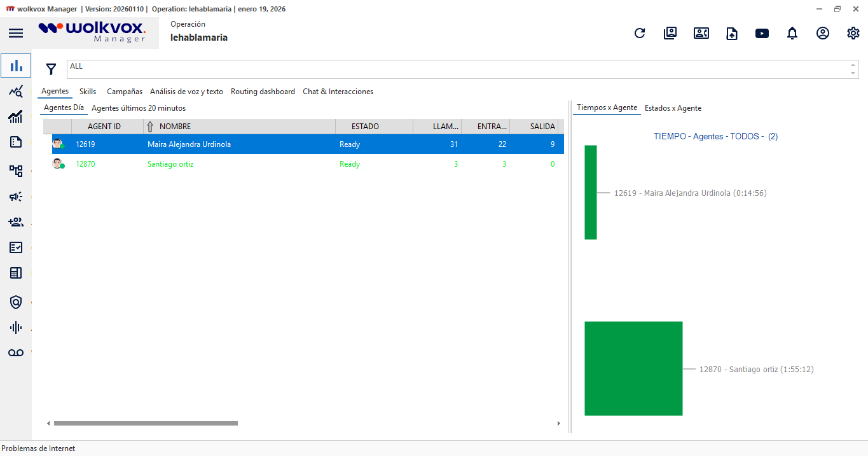This screenshot has height=458, width=868.
Task: Open the contact card phone icon
Action: coord(701,34)
